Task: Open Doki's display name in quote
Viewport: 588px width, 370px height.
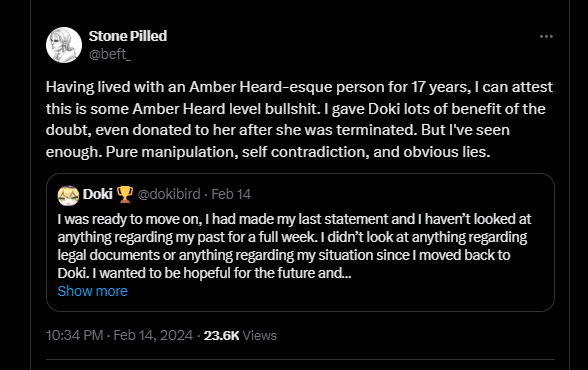Action: coord(98,194)
